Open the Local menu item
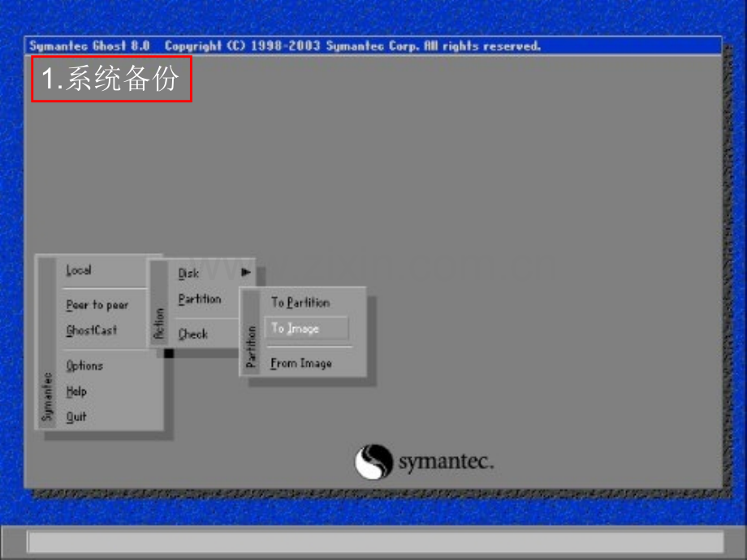 point(79,270)
